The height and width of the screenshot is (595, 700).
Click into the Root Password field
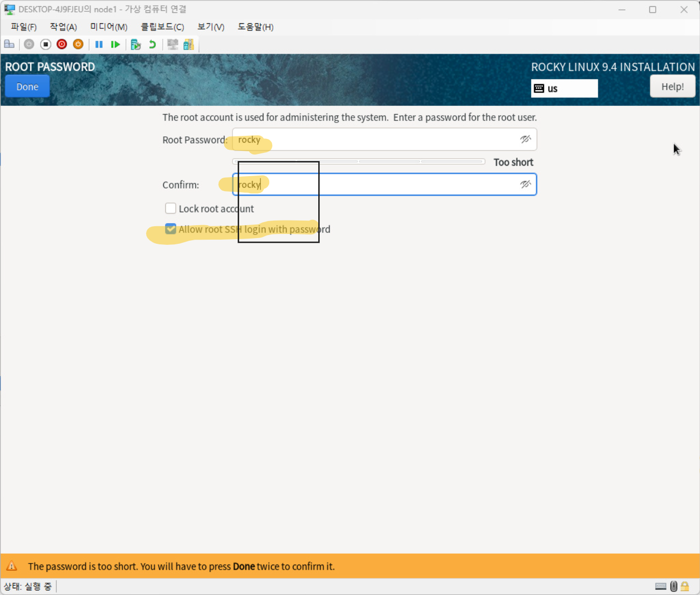pyautogui.click(x=385, y=139)
